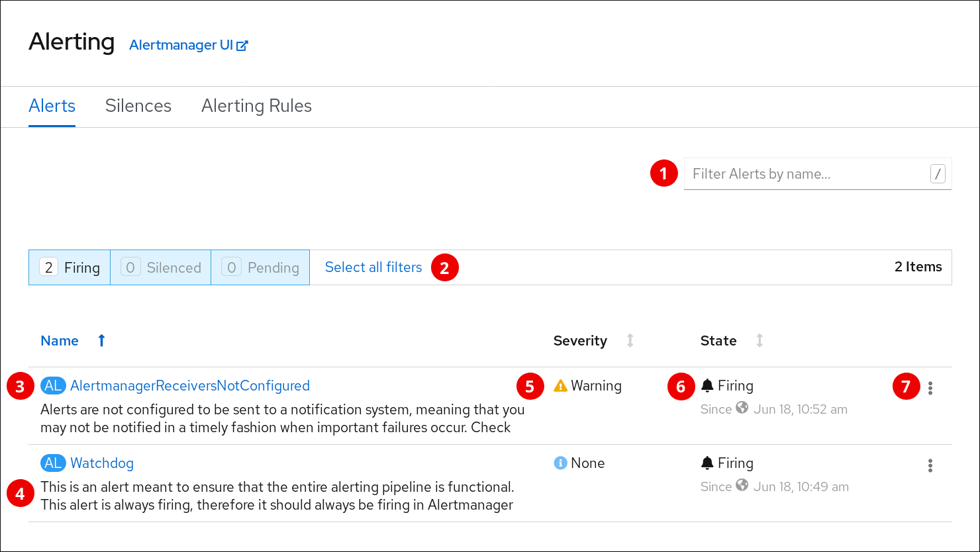Sort alerts by the Severity column
980x552 pixels.
pyautogui.click(x=580, y=341)
